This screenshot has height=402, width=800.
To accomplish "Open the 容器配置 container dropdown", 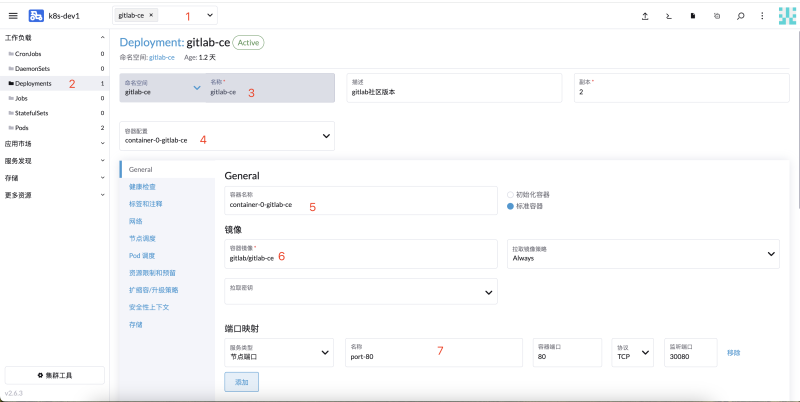I will tap(227, 136).
